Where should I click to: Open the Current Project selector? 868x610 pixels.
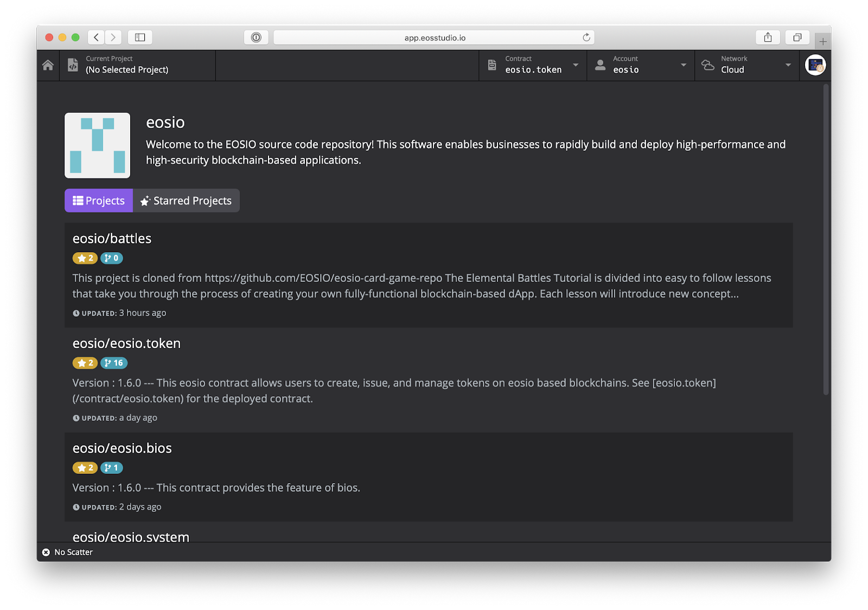coord(137,65)
